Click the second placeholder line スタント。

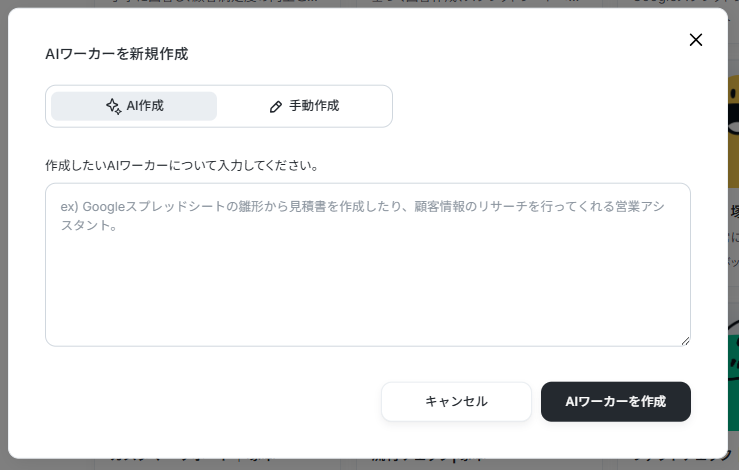[89, 226]
